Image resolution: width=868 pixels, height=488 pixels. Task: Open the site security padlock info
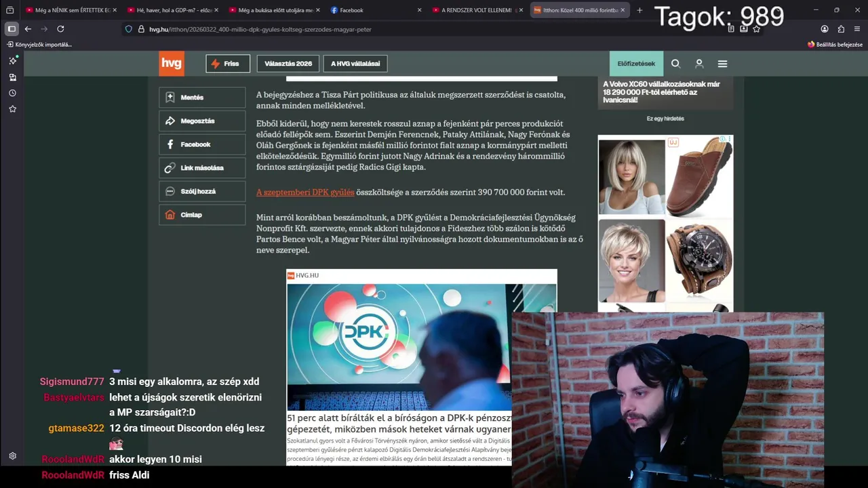pos(141,29)
